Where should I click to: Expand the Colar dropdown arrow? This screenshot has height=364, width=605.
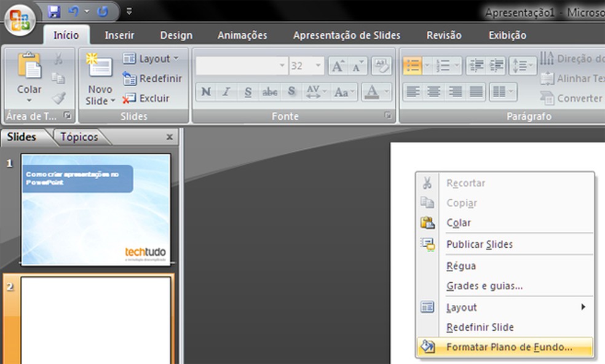(x=30, y=101)
